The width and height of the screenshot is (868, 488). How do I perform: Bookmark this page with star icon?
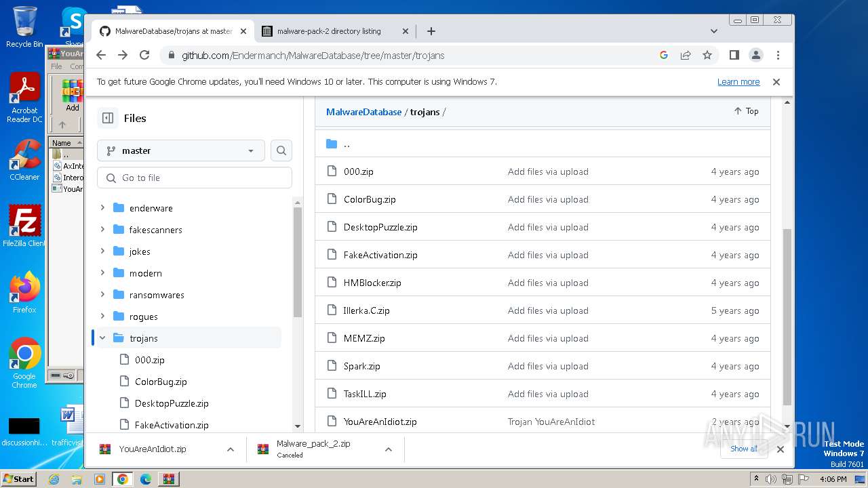707,55
